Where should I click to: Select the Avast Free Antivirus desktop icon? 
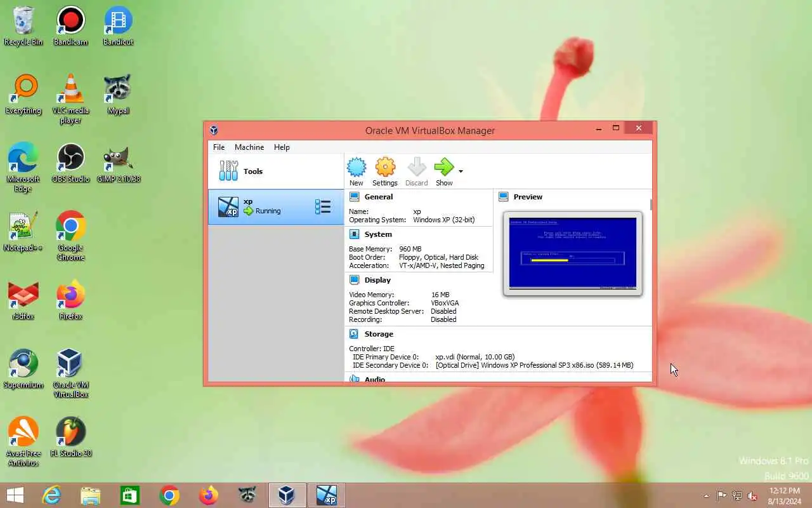pos(23,441)
